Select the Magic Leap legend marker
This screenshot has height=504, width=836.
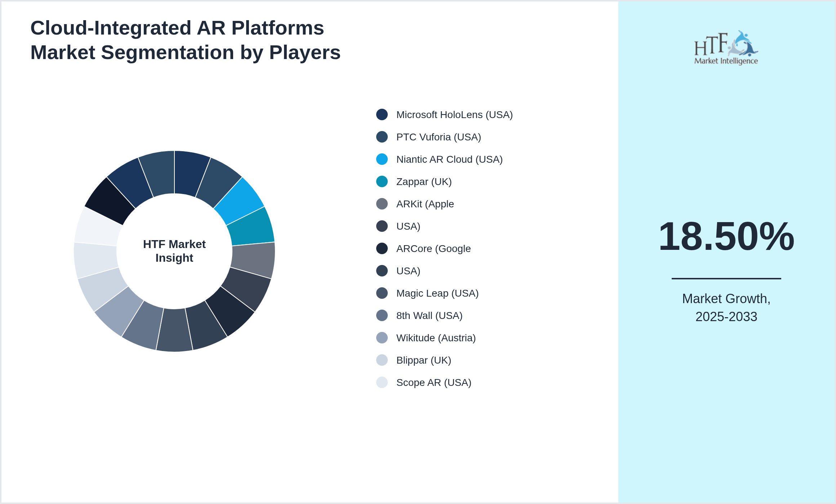coord(382,293)
